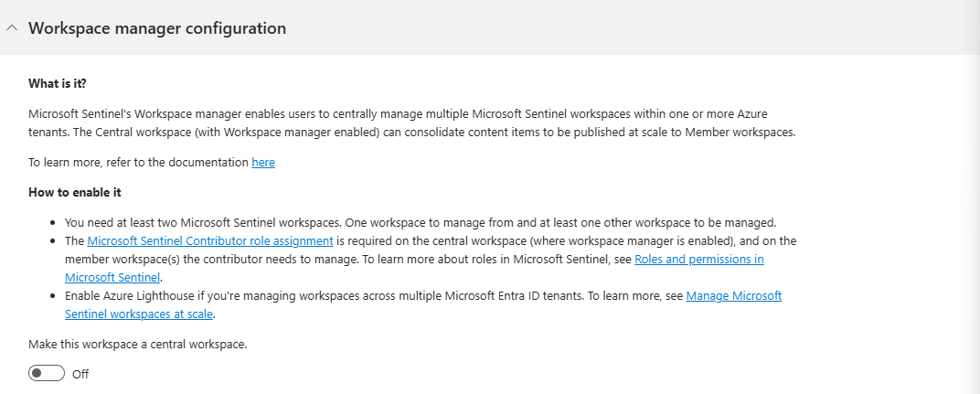Click the bullet text about needing two workspaces
This screenshot has width=980, height=394.
coord(421,223)
